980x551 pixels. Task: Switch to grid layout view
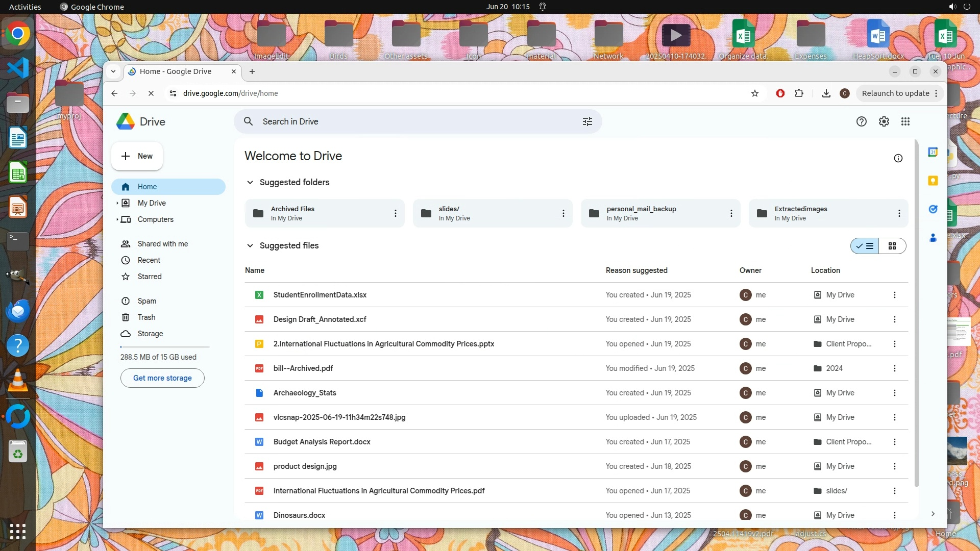(x=892, y=246)
